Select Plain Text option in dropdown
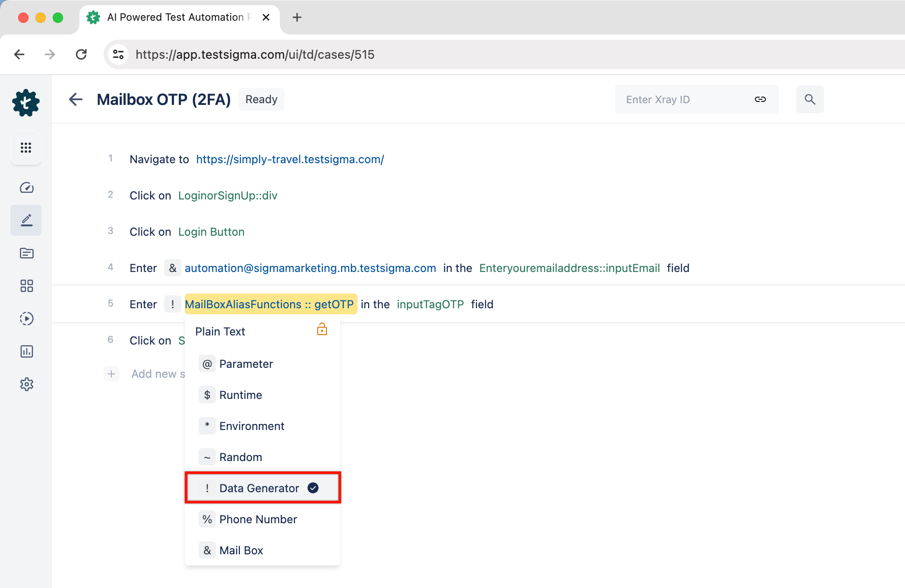Screen dimensions: 905x588 (x=220, y=332)
